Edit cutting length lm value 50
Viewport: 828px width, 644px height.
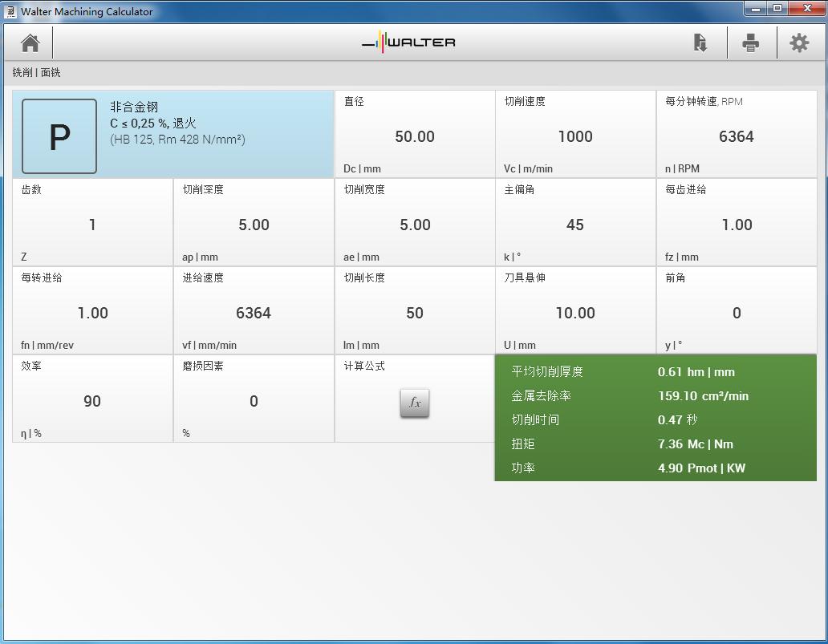click(415, 313)
